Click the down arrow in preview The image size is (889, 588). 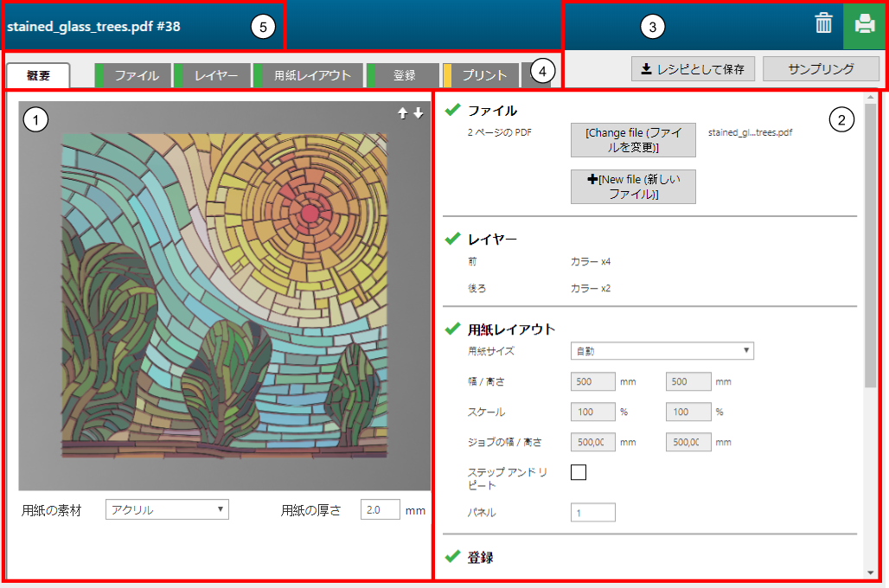click(419, 112)
